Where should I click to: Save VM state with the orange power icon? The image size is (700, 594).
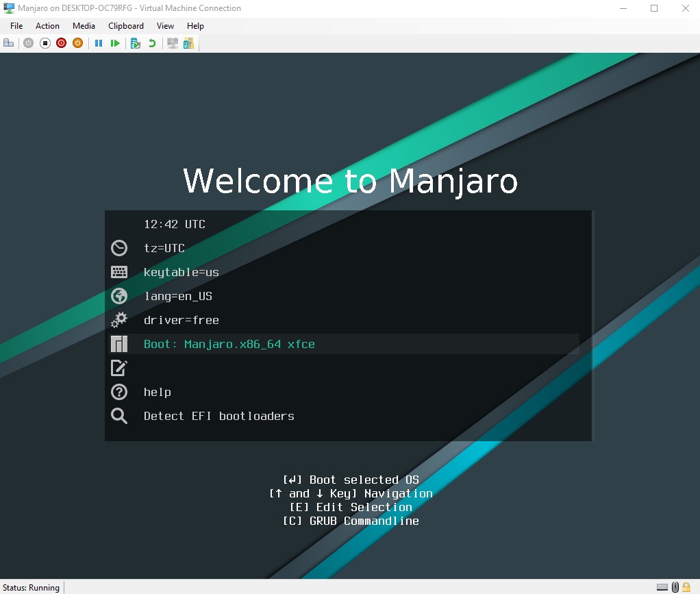click(77, 43)
